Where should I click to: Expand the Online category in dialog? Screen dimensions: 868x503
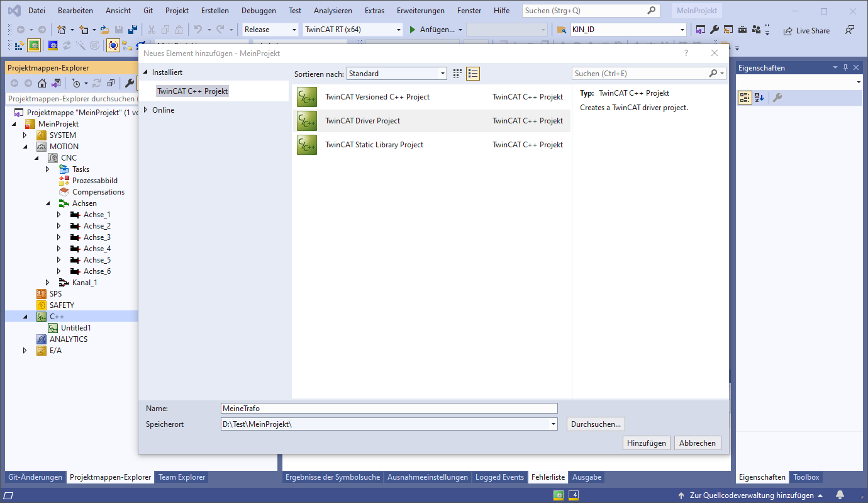146,110
